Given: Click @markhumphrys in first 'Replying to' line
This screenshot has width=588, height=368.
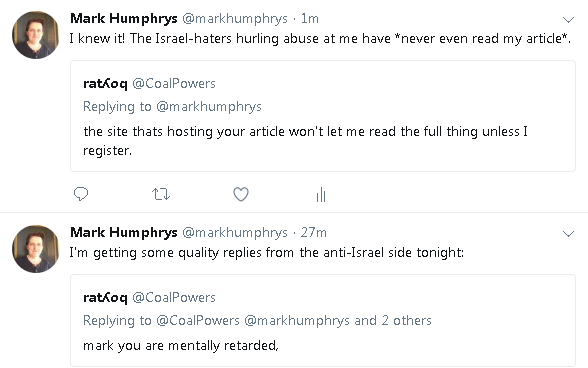Looking at the screenshot, I should click(x=209, y=107).
